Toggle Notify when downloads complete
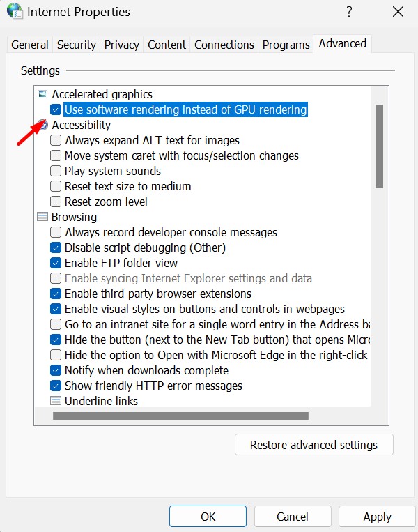Viewport: 418px width, 532px height. tap(56, 370)
